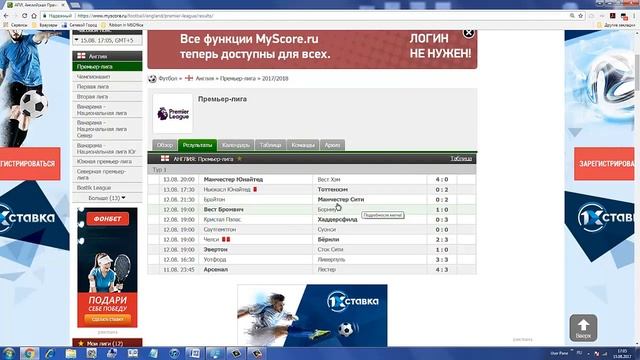
Task: Reload the page with the refresh icon
Action: (x=24, y=16)
